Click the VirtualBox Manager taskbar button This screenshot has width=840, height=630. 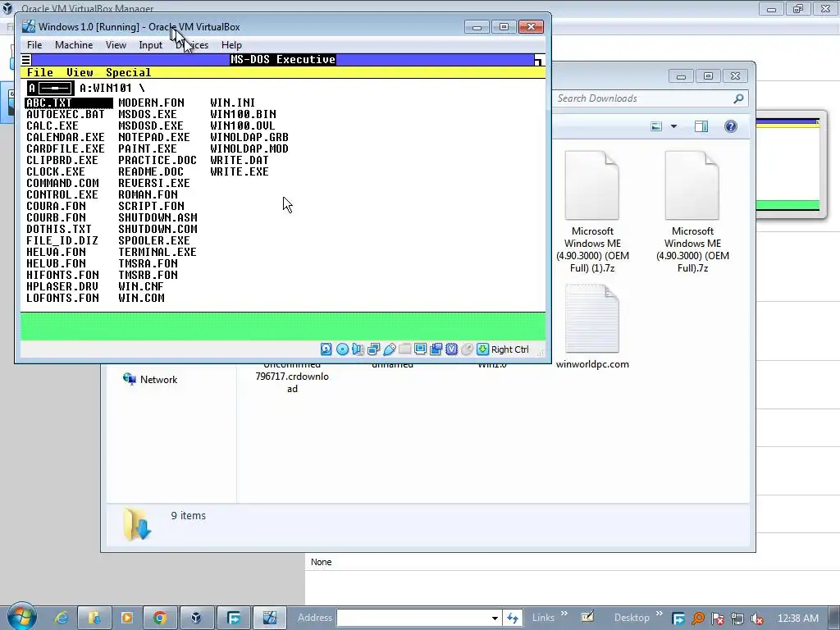tap(195, 618)
